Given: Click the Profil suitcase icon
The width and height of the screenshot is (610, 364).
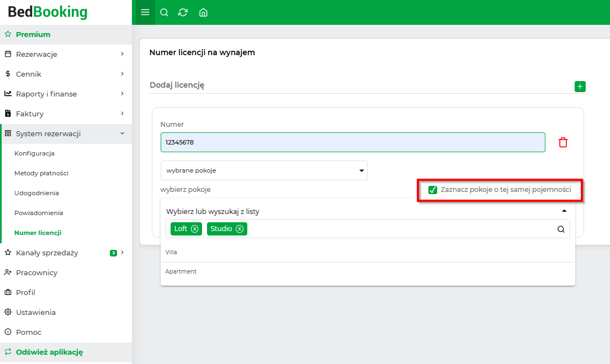Looking at the screenshot, I should (8, 292).
